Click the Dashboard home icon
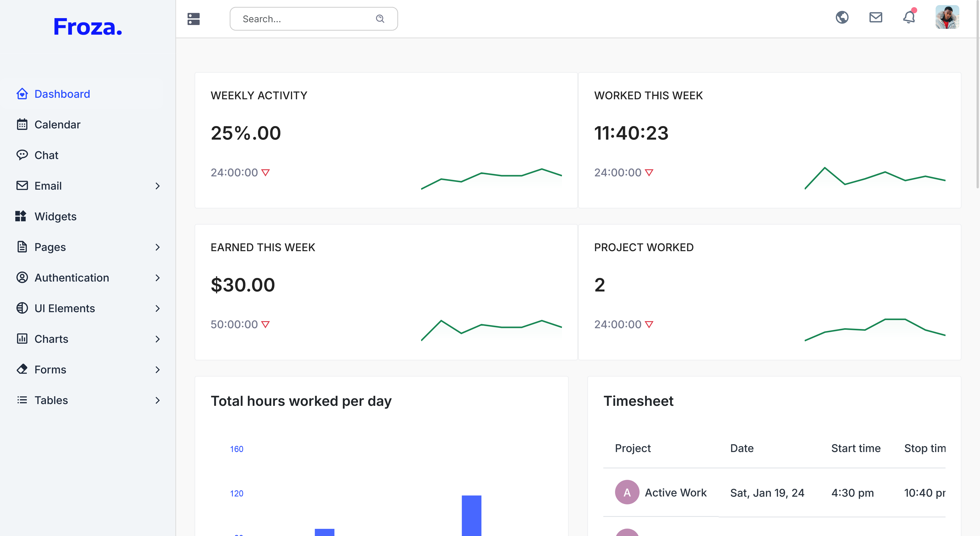The width and height of the screenshot is (980, 536). [22, 94]
